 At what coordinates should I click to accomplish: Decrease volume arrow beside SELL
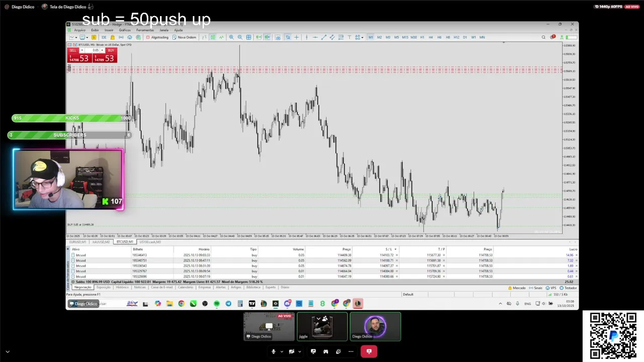point(82,50)
